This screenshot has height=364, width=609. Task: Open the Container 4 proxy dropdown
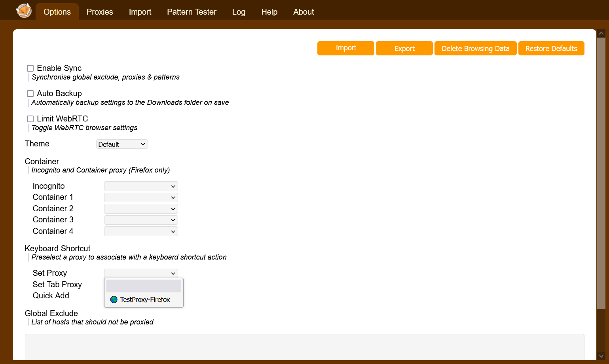pos(141,231)
